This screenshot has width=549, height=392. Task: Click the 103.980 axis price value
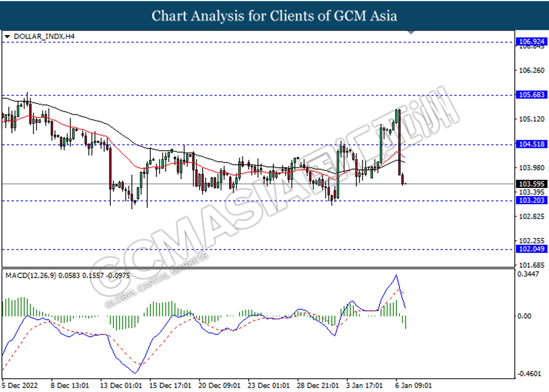click(531, 168)
